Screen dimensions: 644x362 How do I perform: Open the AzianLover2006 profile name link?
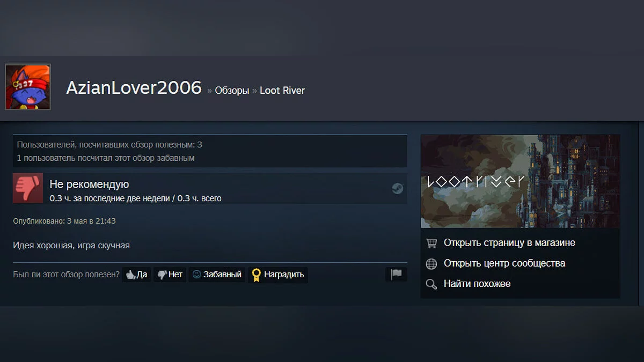[x=134, y=88]
